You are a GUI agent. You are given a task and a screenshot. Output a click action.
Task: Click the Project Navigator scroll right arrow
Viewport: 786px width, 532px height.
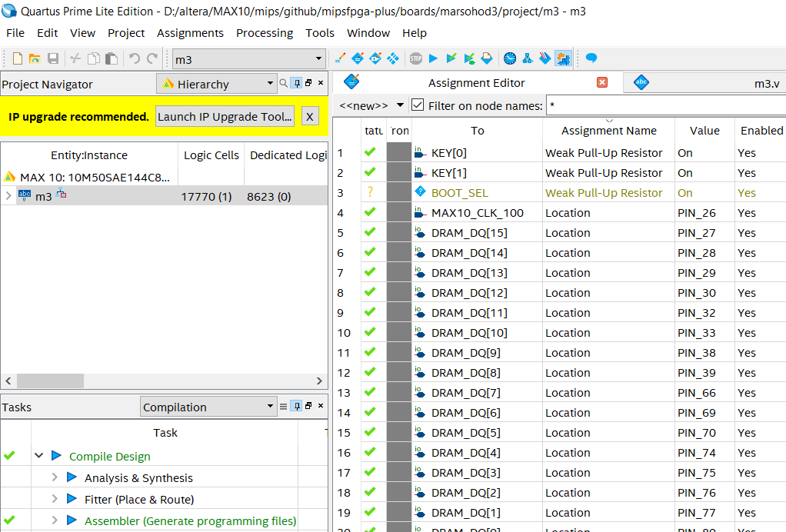pos(319,381)
